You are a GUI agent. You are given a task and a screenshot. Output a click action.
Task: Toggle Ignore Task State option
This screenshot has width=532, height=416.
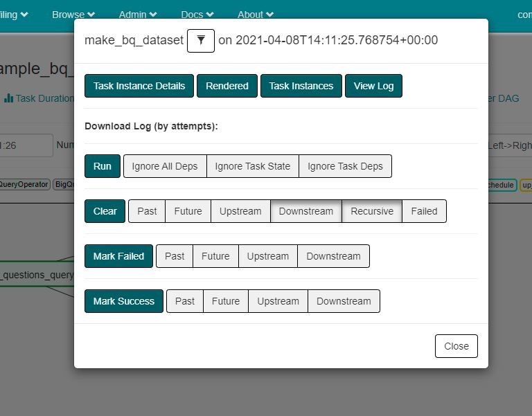point(253,166)
